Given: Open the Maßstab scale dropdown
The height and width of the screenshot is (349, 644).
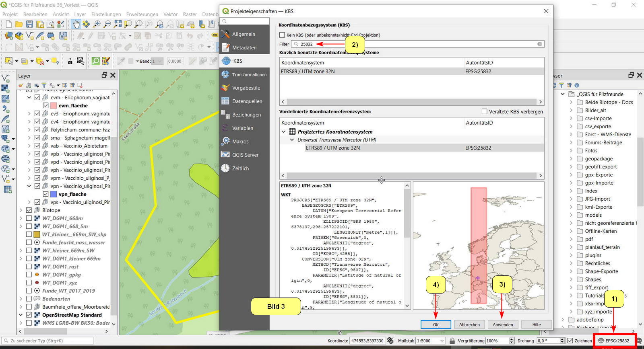Looking at the screenshot, I should (x=442, y=341).
